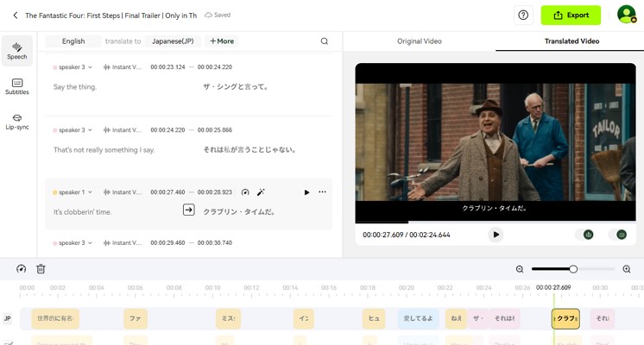Image resolution: width=644 pixels, height=345 pixels.
Task: Open the Japanese(JP) target language selector
Action: [173, 41]
